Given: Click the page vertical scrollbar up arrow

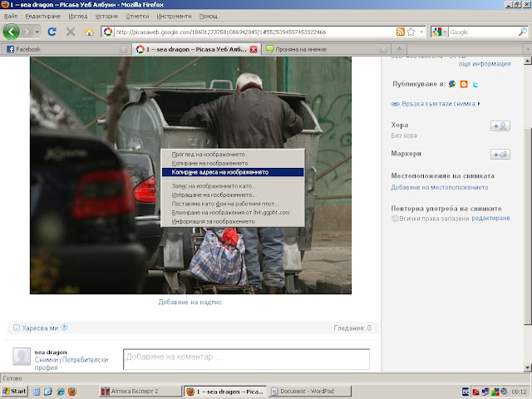Looking at the screenshot, I should pyautogui.click(x=527, y=61).
